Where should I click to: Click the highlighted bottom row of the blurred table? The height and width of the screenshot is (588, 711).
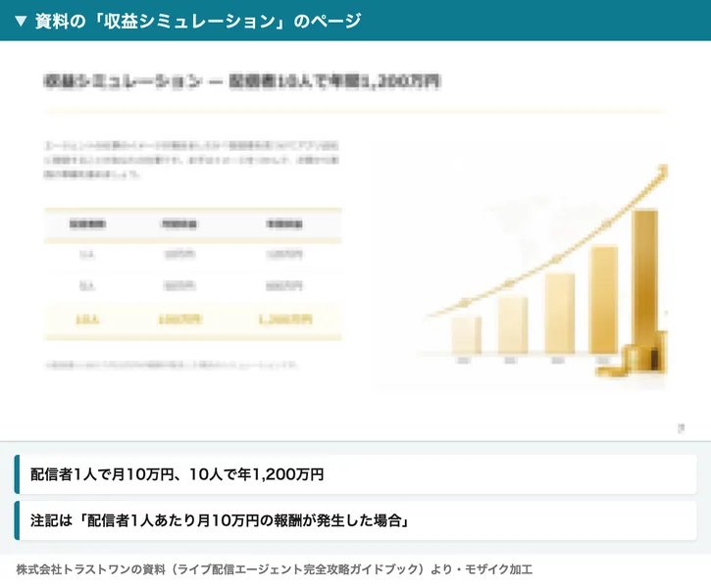pos(193,319)
